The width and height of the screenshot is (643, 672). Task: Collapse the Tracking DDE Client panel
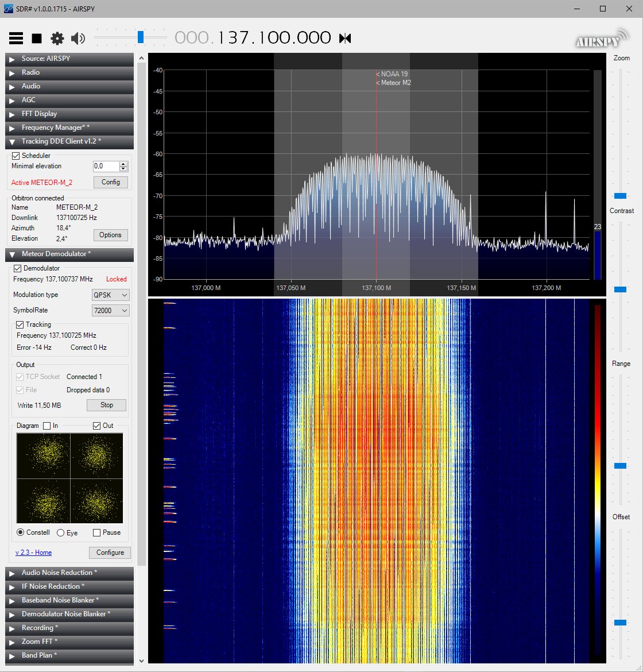click(x=69, y=141)
